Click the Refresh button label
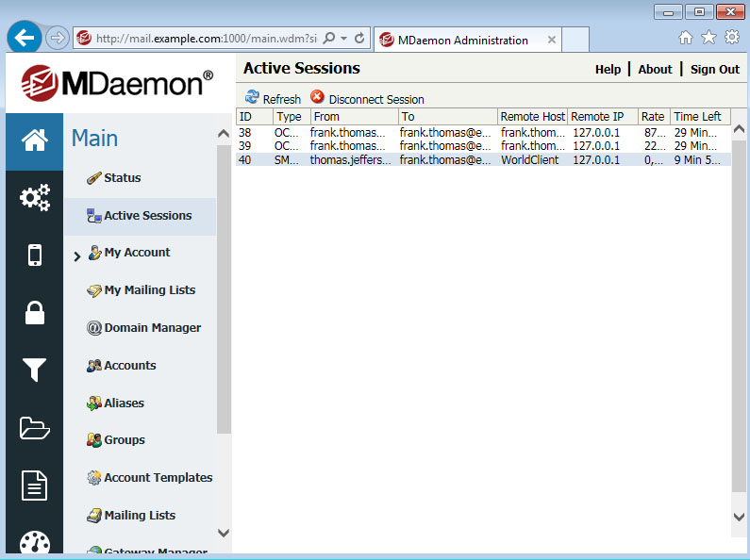 point(282,99)
